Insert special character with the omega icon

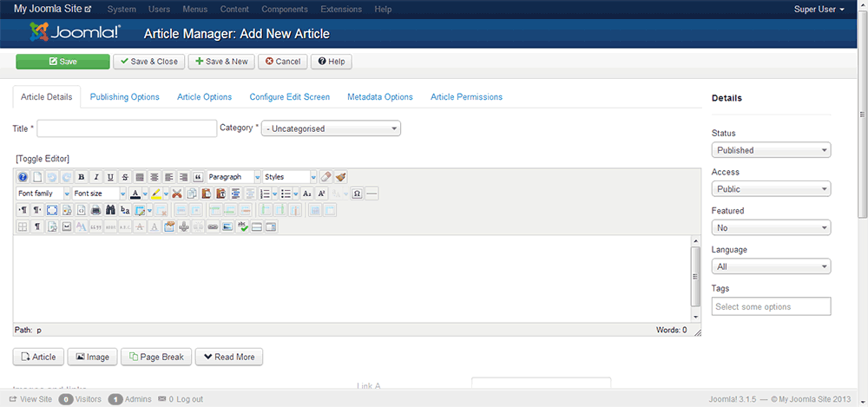357,194
